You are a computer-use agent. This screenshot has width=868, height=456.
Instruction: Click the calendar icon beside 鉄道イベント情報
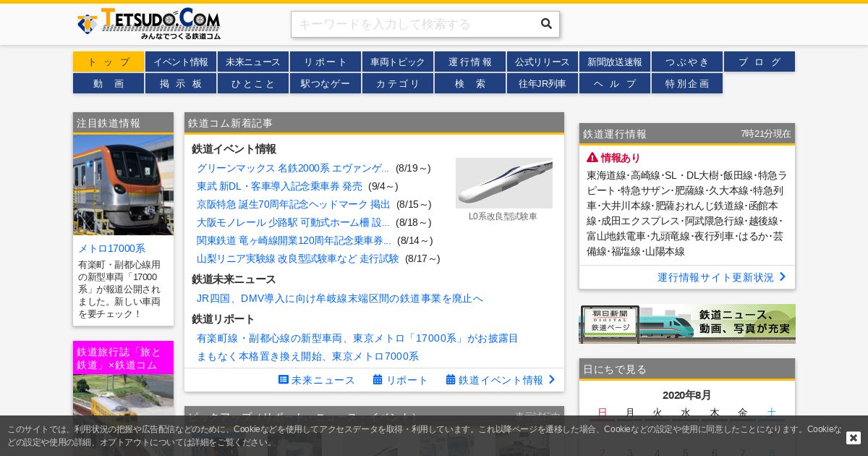pos(451,379)
